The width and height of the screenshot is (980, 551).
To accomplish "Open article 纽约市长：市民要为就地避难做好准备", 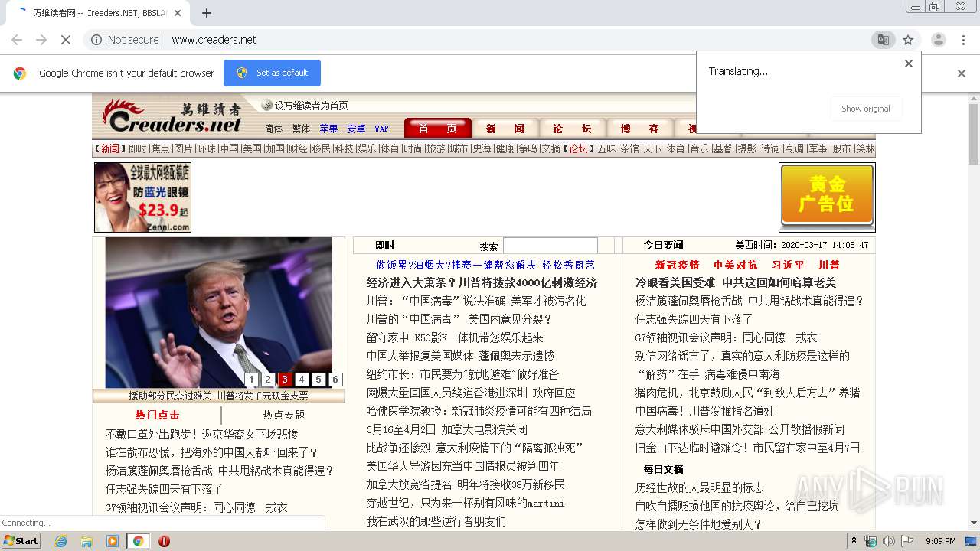I will [462, 374].
